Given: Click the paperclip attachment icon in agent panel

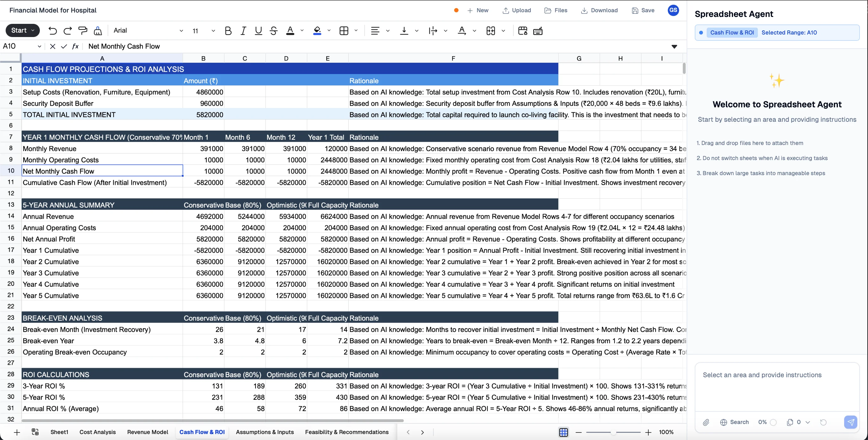Looking at the screenshot, I should tap(706, 422).
